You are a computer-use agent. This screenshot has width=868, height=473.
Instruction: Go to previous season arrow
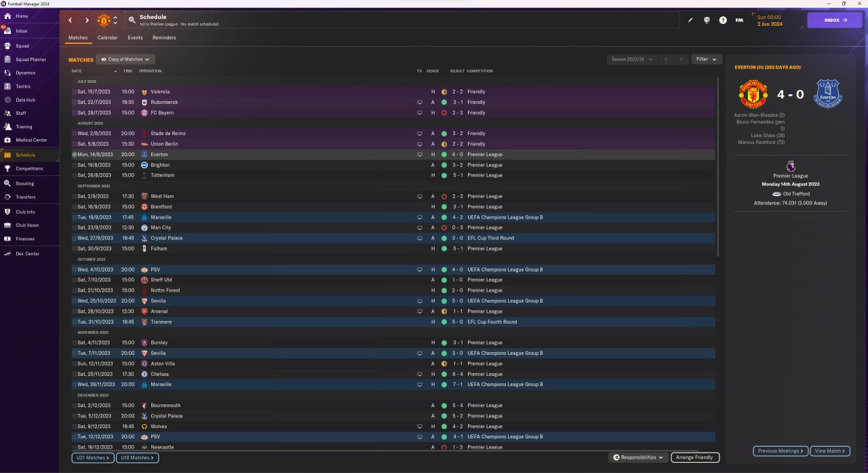point(666,60)
